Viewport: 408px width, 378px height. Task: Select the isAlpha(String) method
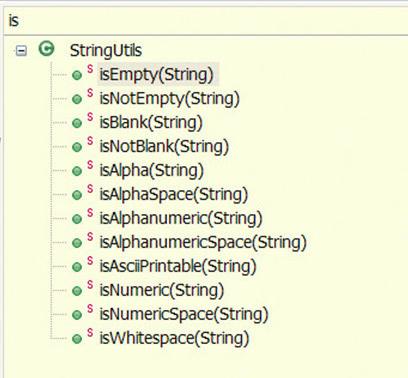click(x=152, y=170)
